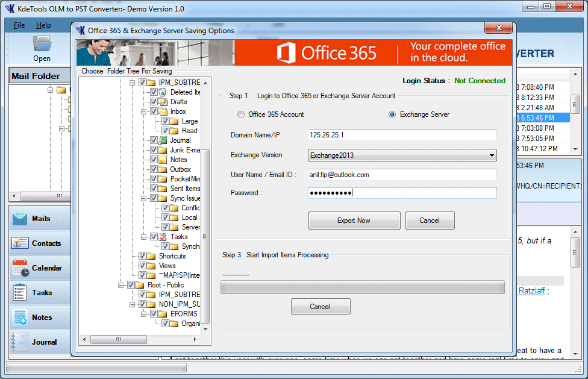This screenshot has height=379, width=588.
Task: Open the Ratzlaff link in preview
Action: click(531, 290)
